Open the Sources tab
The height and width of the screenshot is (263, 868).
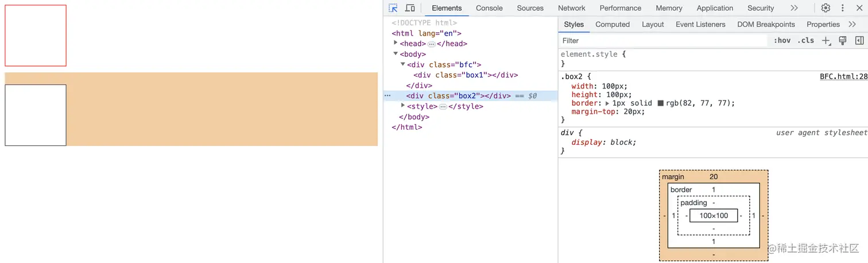[530, 8]
